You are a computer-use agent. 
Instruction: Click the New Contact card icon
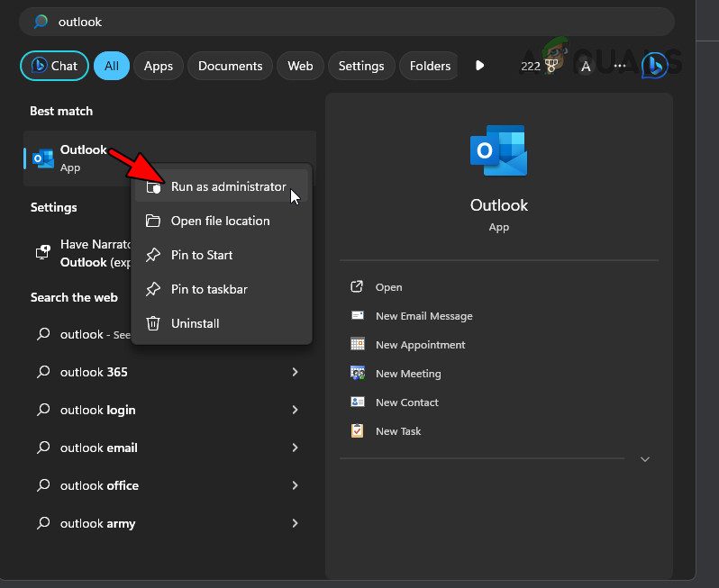pos(358,402)
